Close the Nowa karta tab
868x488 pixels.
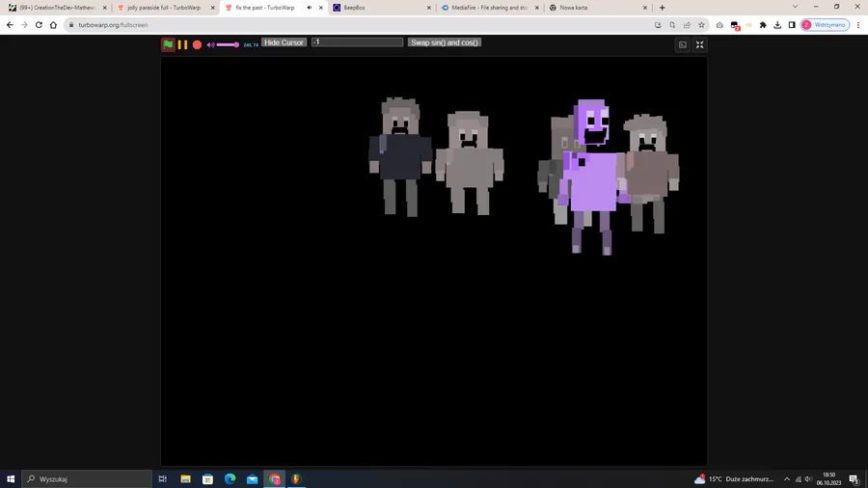(x=645, y=8)
